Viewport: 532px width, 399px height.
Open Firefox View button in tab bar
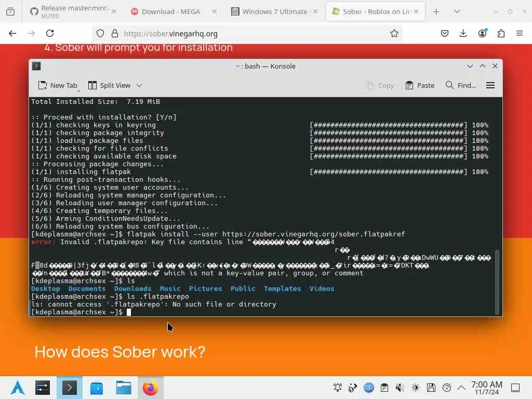10,11
